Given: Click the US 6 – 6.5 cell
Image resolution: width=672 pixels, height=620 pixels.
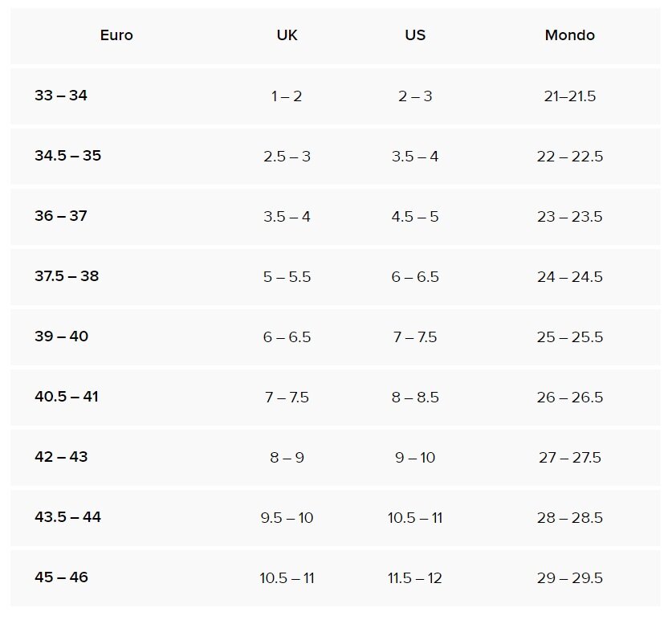Looking at the screenshot, I should [415, 277].
